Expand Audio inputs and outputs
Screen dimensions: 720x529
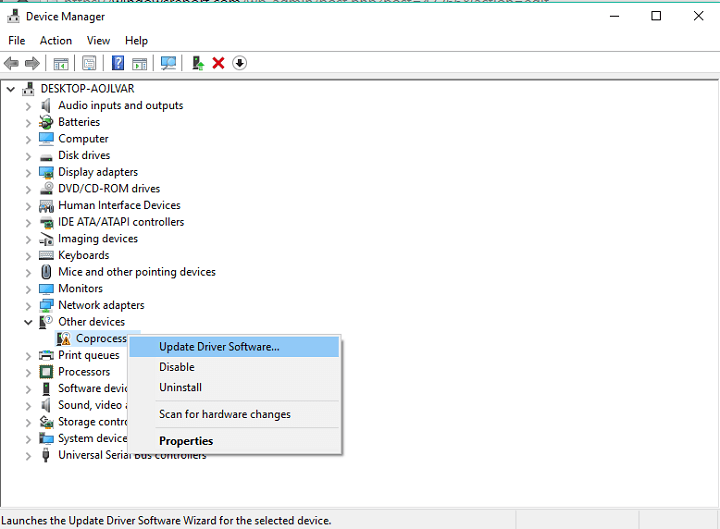pyautogui.click(x=28, y=107)
